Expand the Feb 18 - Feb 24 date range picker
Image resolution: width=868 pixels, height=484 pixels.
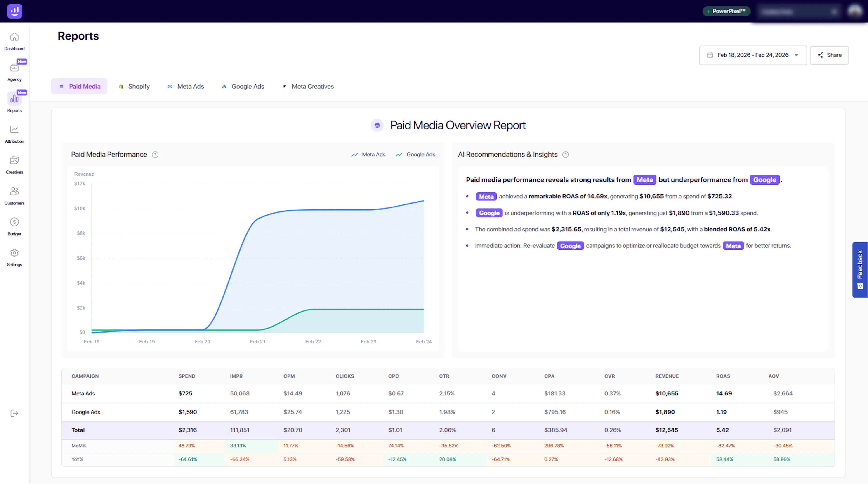point(753,55)
